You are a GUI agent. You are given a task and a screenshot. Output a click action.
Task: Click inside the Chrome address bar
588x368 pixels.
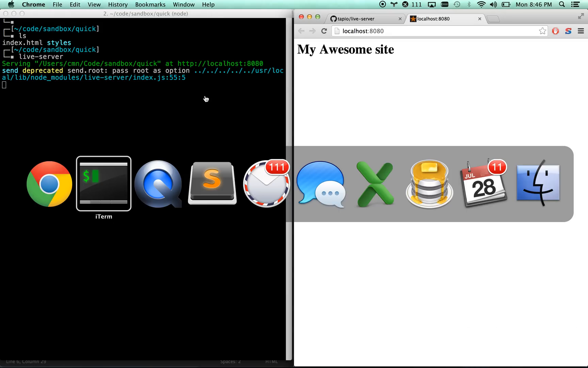[x=408, y=31]
